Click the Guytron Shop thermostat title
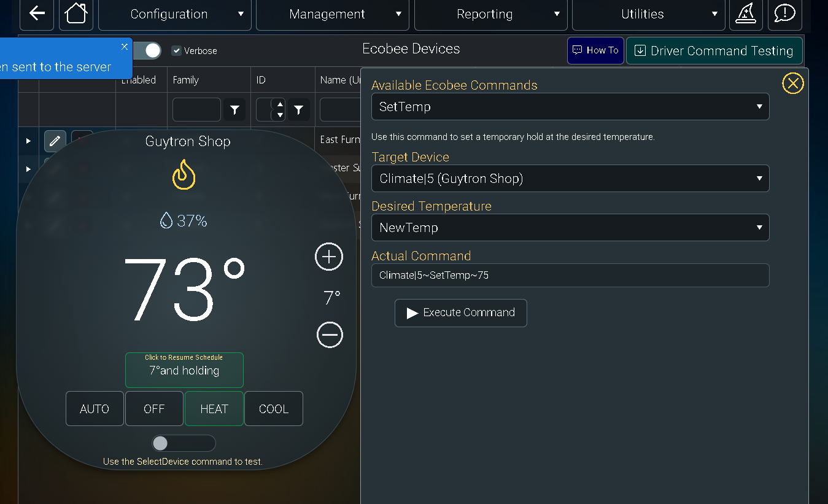Image resolution: width=828 pixels, height=504 pixels. 188,141
